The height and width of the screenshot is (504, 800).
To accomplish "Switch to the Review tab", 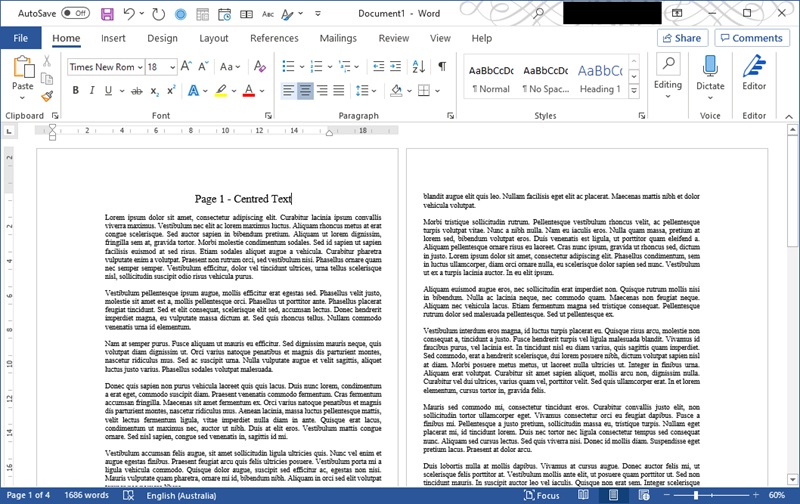I will [393, 38].
